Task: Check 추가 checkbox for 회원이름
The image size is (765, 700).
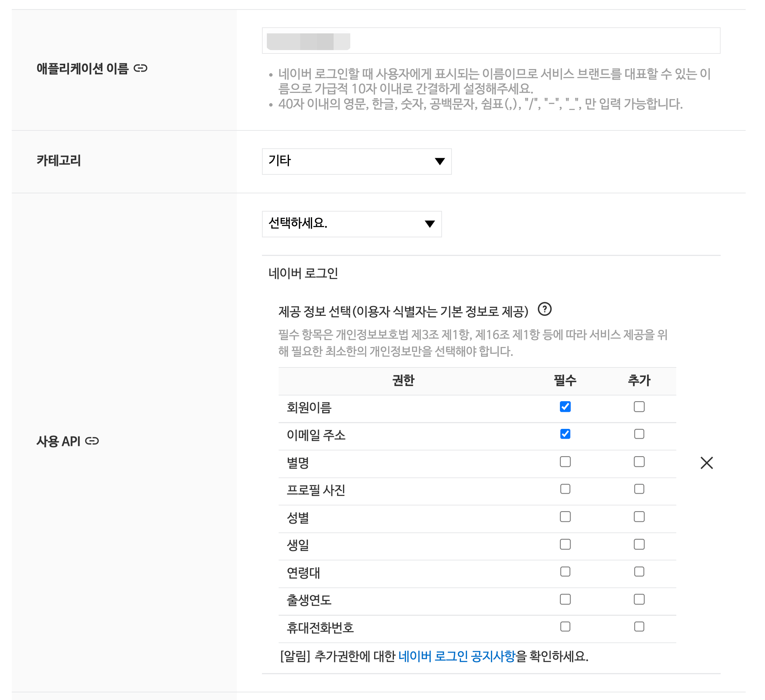Action: (x=639, y=407)
